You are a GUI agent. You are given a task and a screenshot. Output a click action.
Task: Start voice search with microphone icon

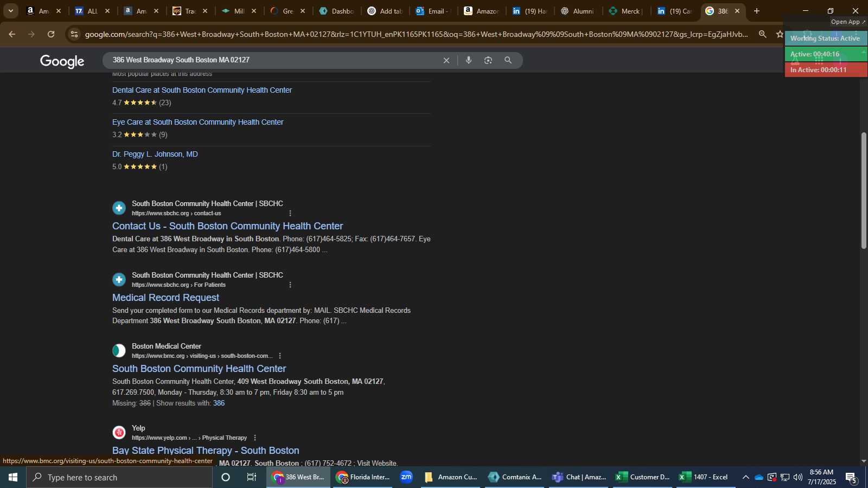coord(469,60)
